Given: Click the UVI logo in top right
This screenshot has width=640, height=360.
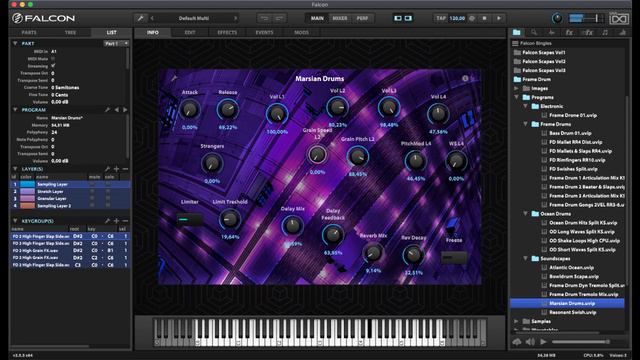Looking at the screenshot, I should (x=619, y=18).
